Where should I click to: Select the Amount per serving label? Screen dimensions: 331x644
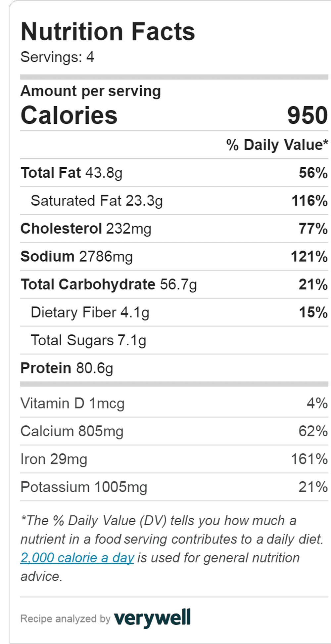click(x=91, y=91)
